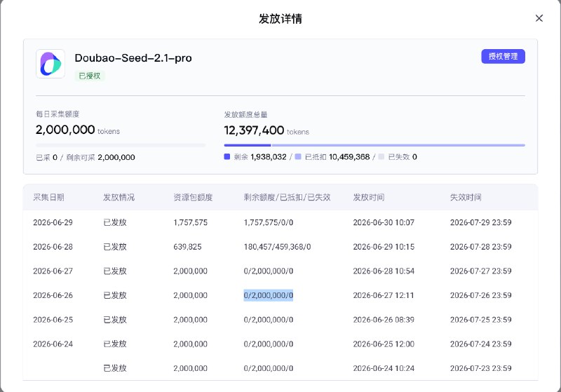Select the 2026-06-29 date row cell
The width and height of the screenshot is (561, 392).
point(53,222)
